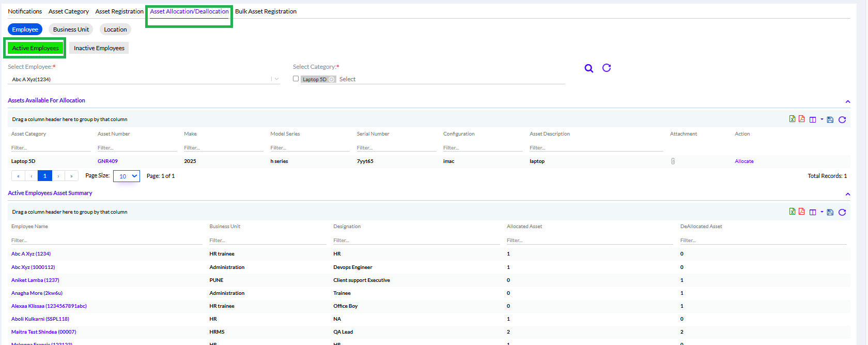The height and width of the screenshot is (345, 868).
Task: Click the Allocated Asset filter field
Action: (590, 240)
